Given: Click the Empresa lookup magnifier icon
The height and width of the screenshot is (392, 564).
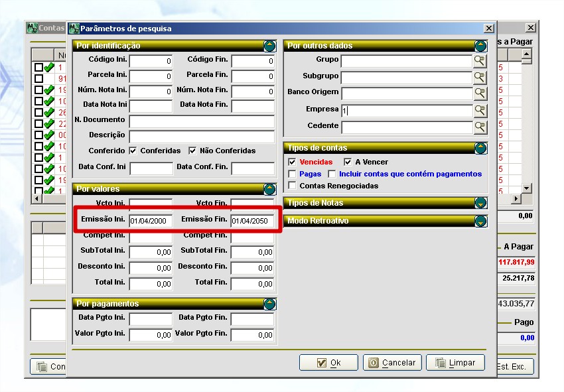Looking at the screenshot, I should click(x=480, y=110).
